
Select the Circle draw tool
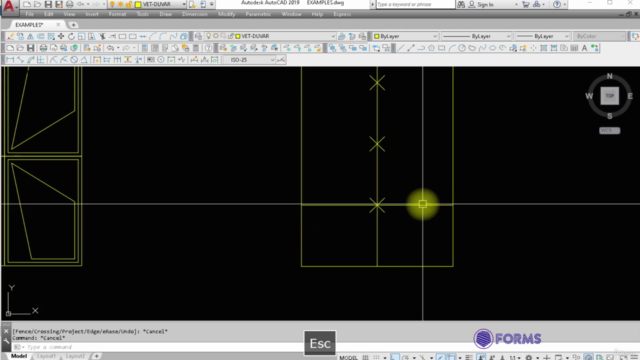coord(462,48)
